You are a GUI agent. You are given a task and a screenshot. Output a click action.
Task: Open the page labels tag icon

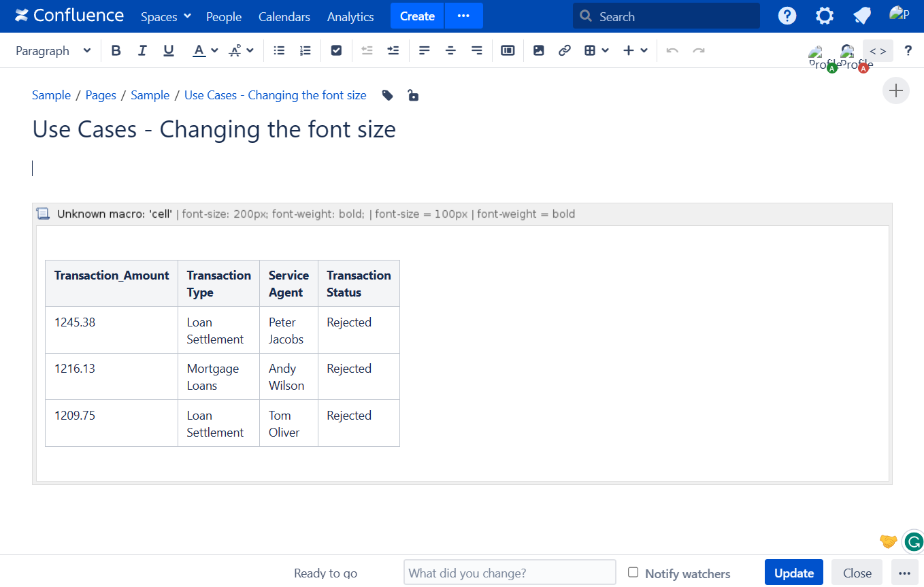tap(387, 95)
